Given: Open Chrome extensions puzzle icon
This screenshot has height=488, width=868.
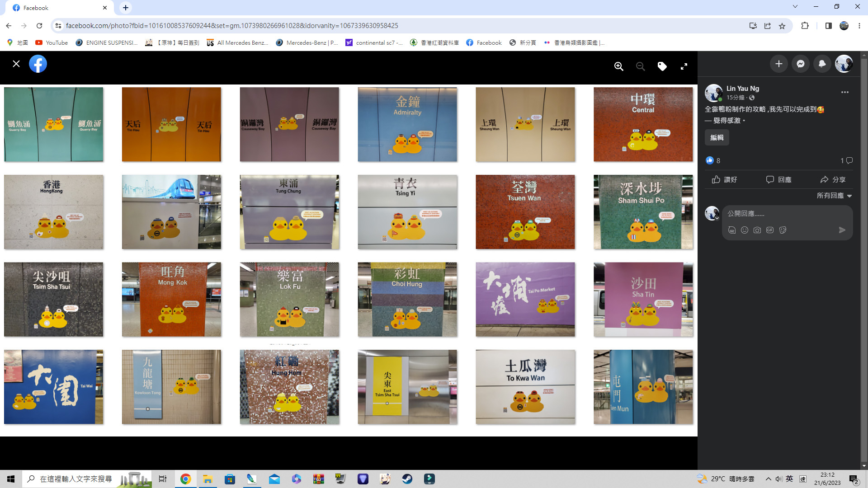Looking at the screenshot, I should point(805,26).
